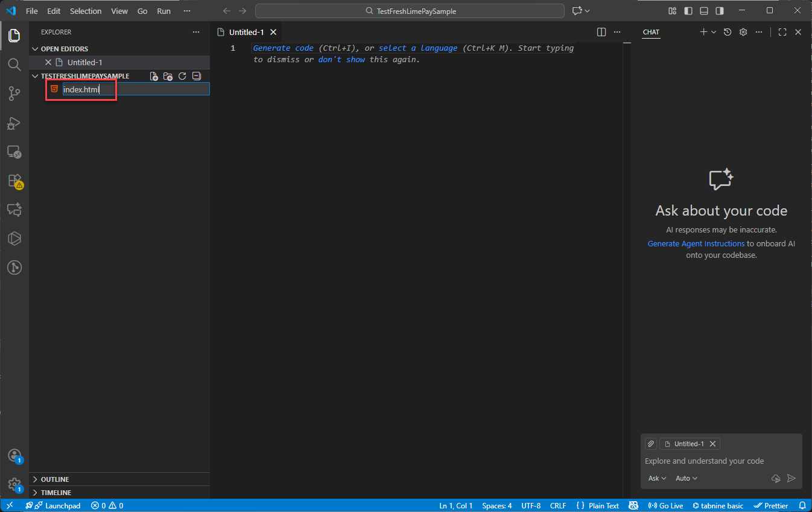Click Go Live in the status bar
Image resolution: width=812 pixels, height=512 pixels.
[665, 505]
